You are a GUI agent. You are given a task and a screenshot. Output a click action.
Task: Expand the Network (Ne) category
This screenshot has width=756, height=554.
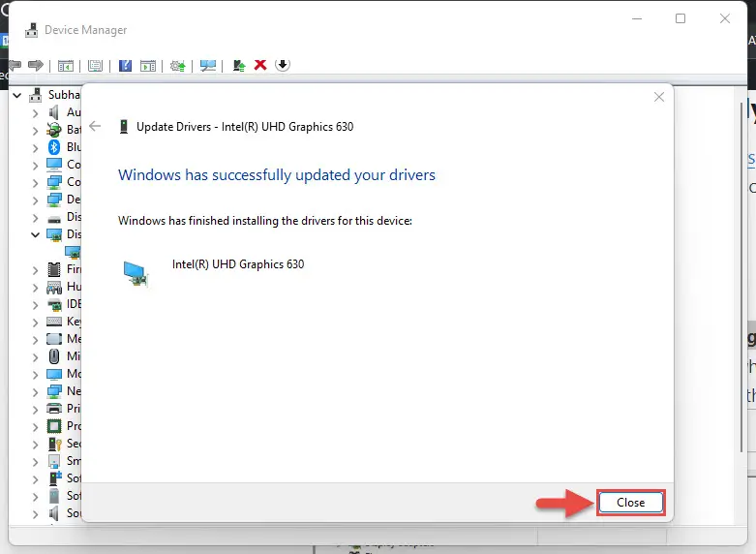point(35,392)
